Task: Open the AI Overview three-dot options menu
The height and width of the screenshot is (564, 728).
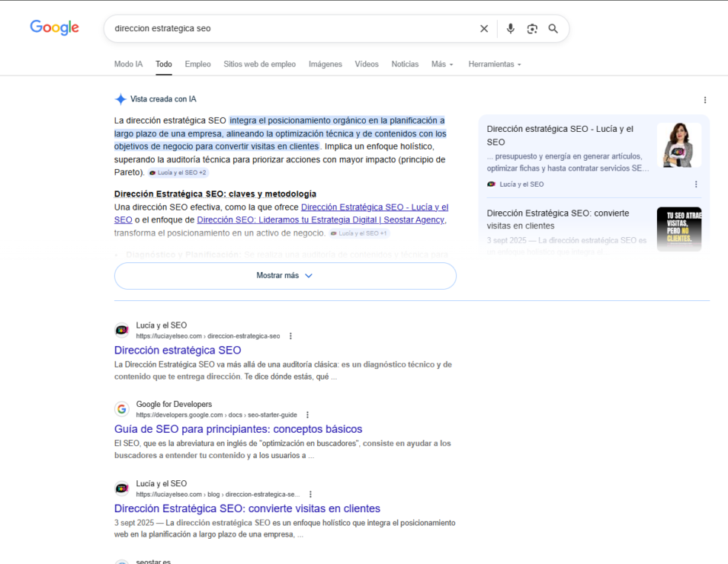Action: pos(705,100)
